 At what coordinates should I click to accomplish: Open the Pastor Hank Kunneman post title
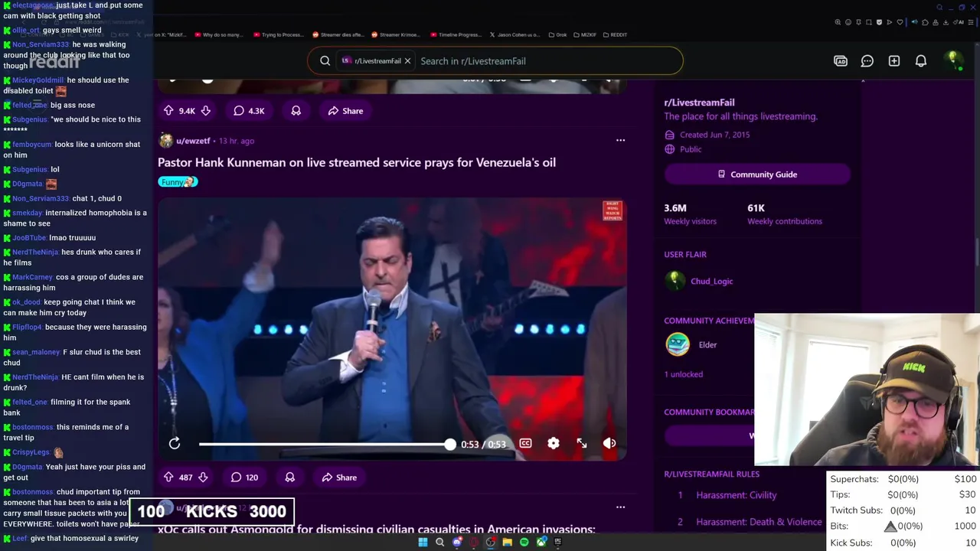357,162
